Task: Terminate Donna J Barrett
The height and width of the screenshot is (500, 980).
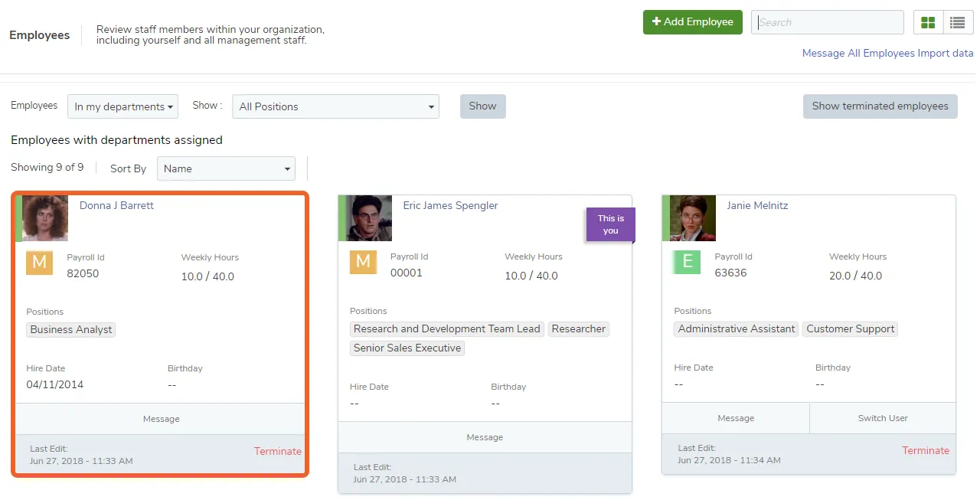Action: [278, 451]
